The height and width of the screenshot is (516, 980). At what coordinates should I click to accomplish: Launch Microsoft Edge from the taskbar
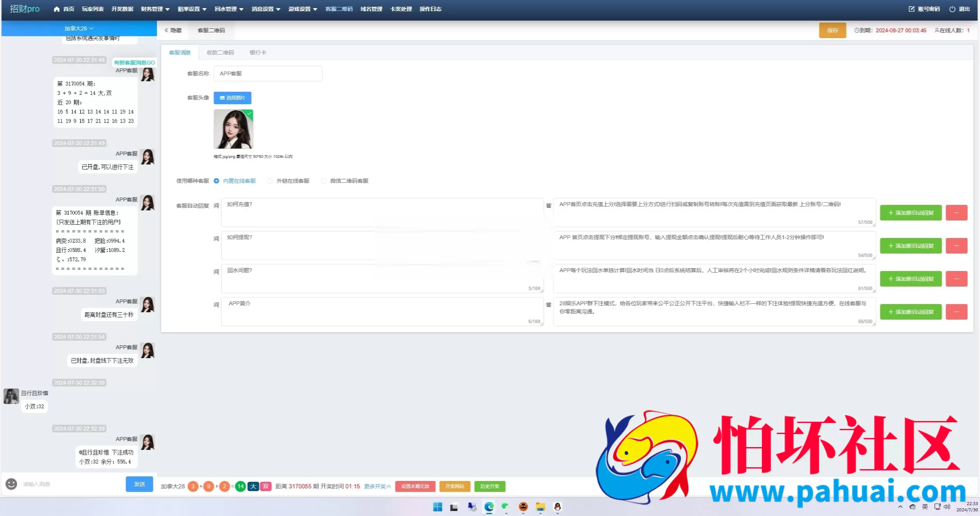pos(489,507)
